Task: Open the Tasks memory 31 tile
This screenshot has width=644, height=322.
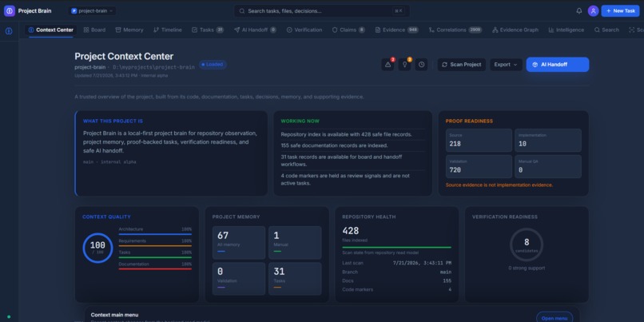Action: click(x=295, y=279)
